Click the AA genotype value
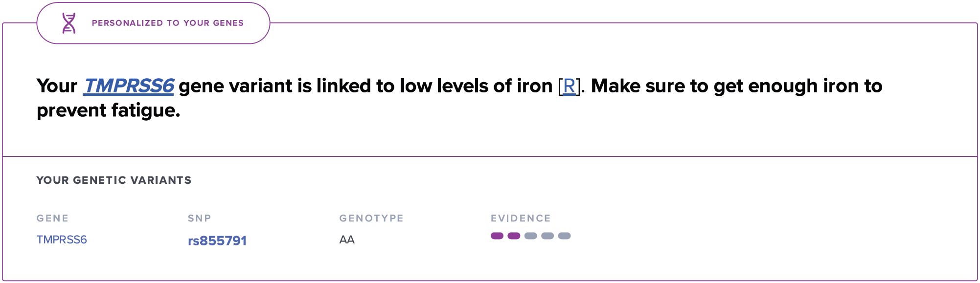Viewport: 980px width, 283px height. [347, 239]
